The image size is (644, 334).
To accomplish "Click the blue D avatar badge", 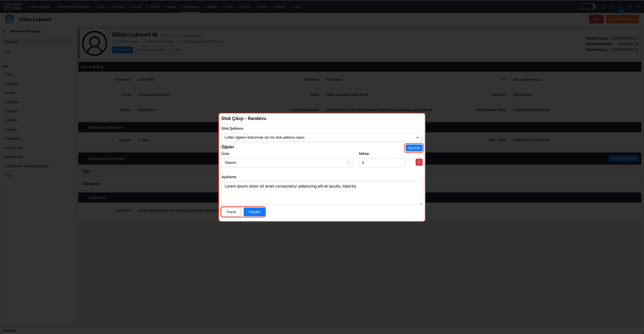I will (x=10, y=19).
